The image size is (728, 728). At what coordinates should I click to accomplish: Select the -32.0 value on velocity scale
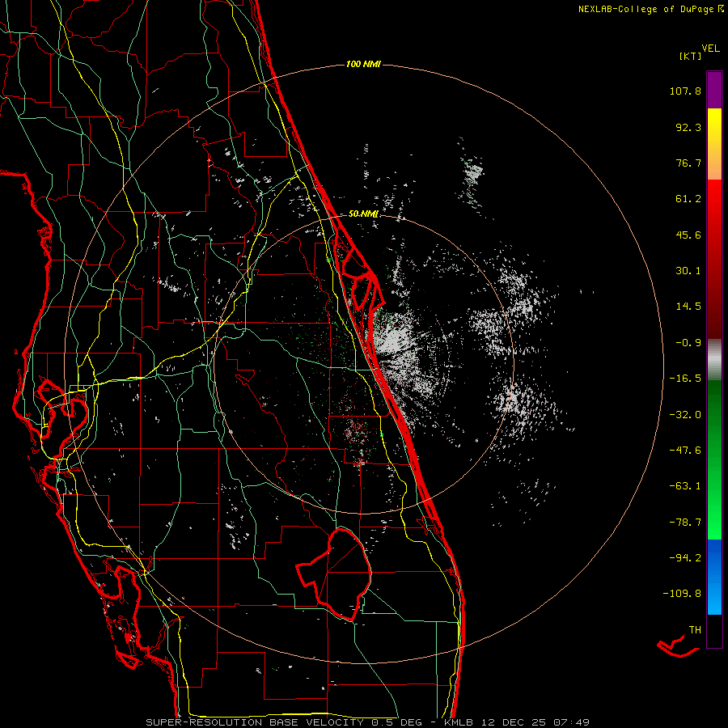pyautogui.click(x=685, y=415)
